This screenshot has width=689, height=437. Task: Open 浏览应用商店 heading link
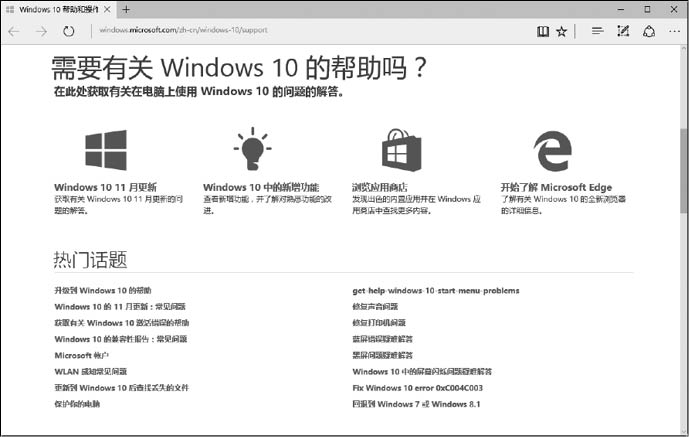(380, 187)
